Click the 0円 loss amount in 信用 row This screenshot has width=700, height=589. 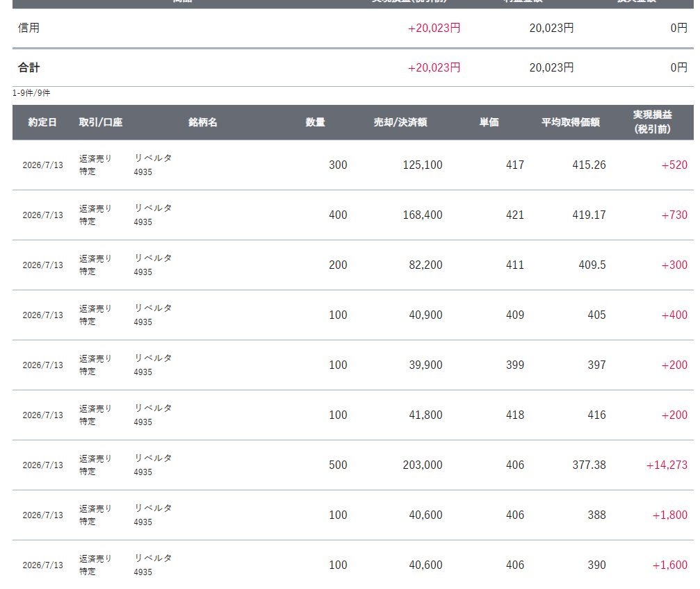click(x=678, y=28)
